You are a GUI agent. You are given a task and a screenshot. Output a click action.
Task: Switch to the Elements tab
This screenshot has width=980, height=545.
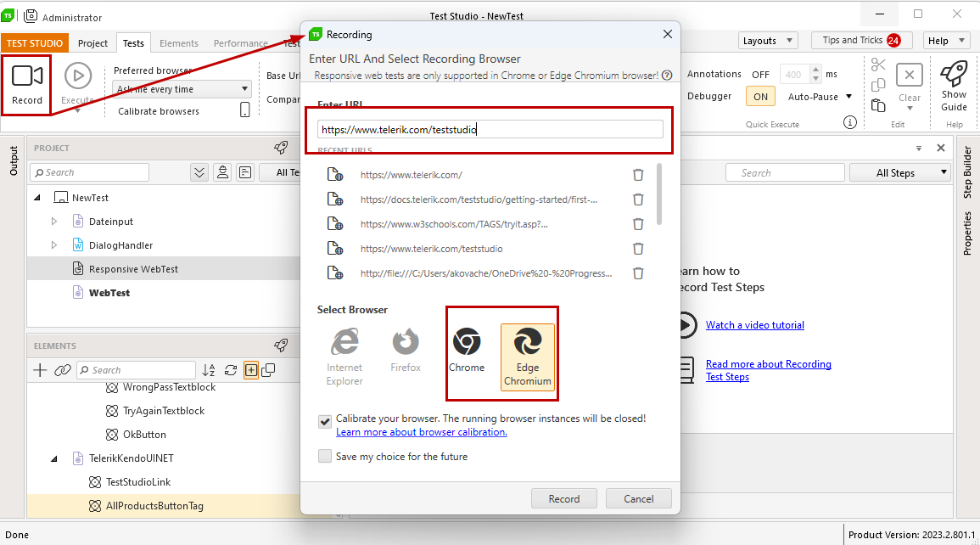tap(179, 43)
